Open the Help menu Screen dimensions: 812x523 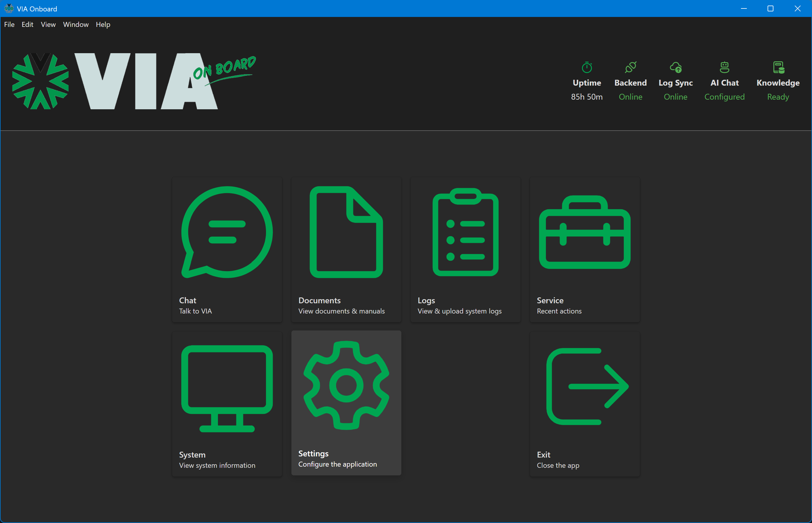click(103, 25)
